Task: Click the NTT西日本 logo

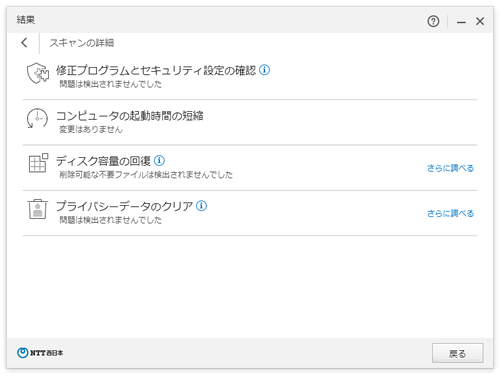Action: point(40,353)
